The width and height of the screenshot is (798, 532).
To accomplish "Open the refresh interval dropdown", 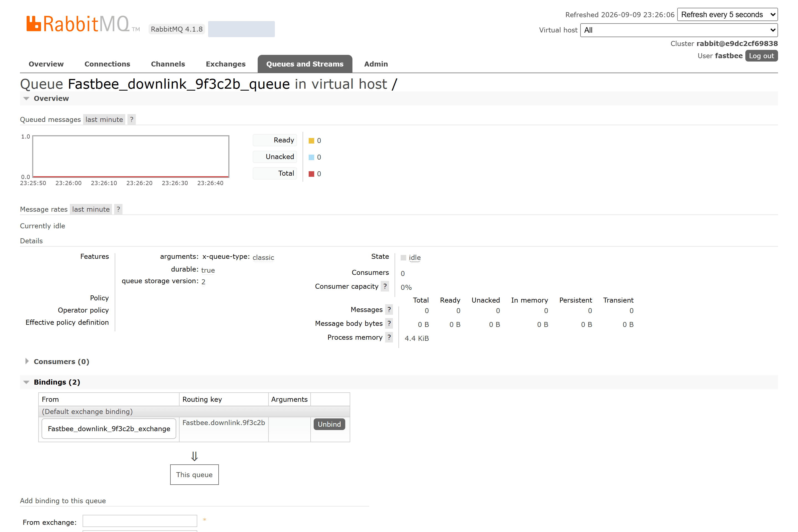I will [727, 15].
